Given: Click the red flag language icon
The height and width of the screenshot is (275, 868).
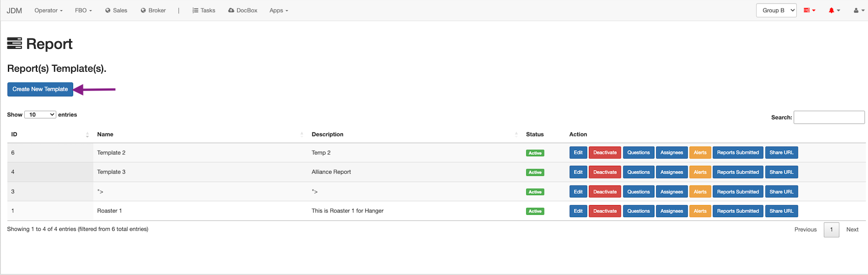Looking at the screenshot, I should click(809, 11).
